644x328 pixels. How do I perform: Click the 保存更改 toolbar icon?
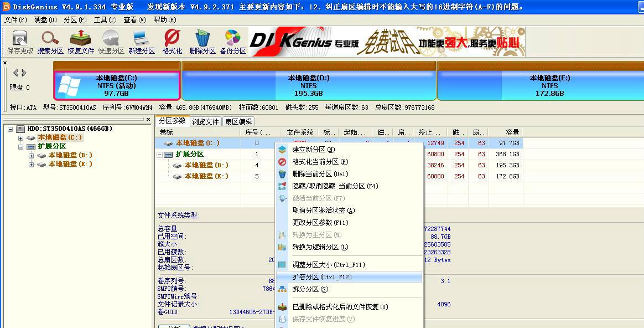tap(20, 42)
